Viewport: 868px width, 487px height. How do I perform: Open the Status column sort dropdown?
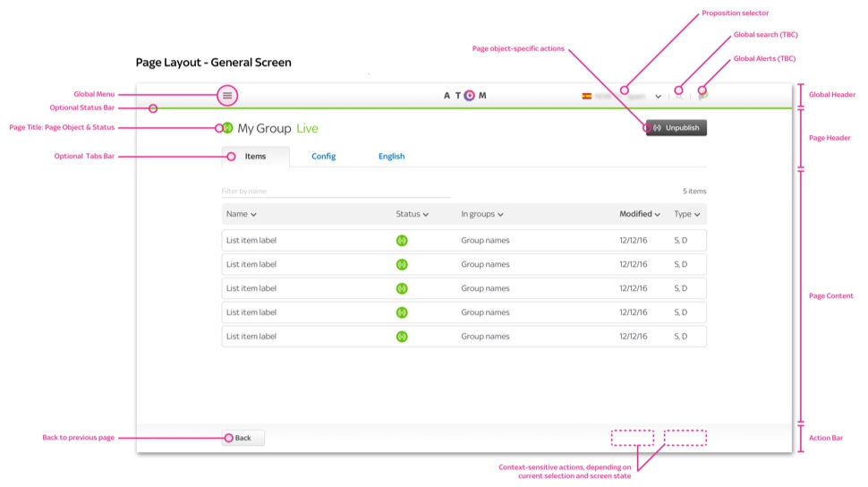point(413,215)
